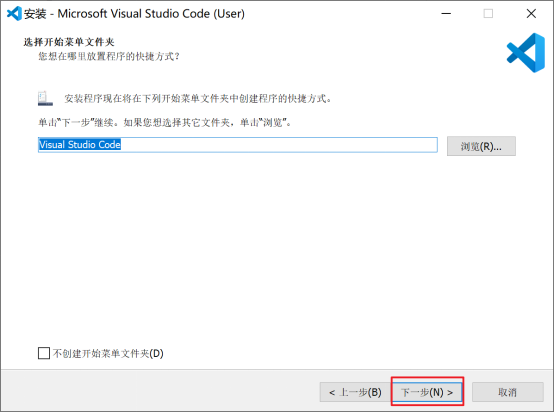Image resolution: width=554 pixels, height=412 pixels.
Task: Tick the 不创建开始菜单文件夹 checkbox
Action: click(x=44, y=353)
